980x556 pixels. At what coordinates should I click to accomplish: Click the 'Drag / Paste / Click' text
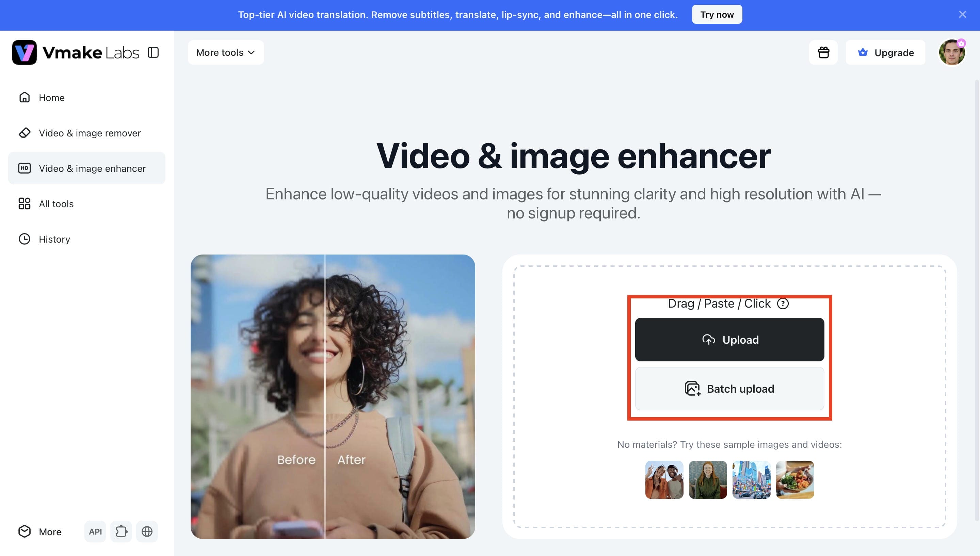point(719,304)
